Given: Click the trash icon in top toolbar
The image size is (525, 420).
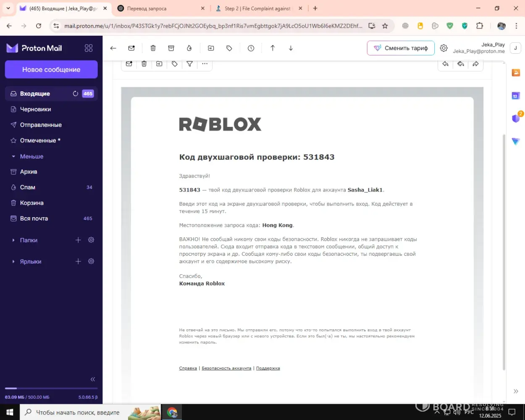Looking at the screenshot, I should [153, 48].
